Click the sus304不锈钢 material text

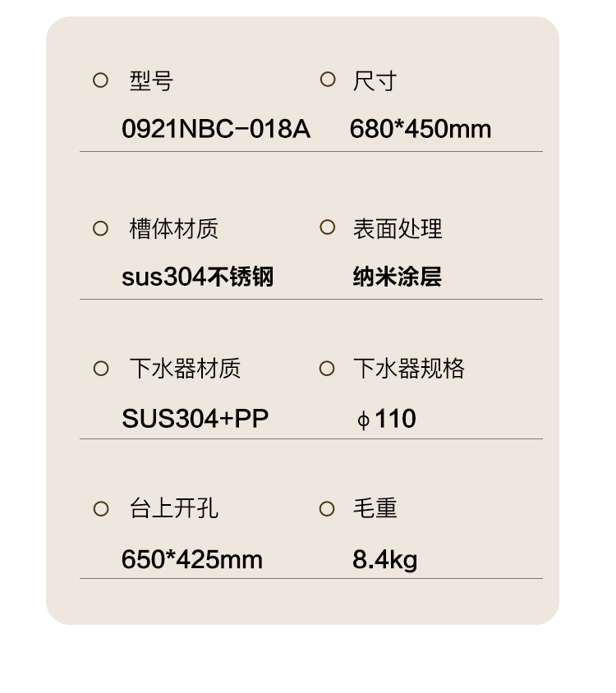pyautogui.click(x=198, y=277)
